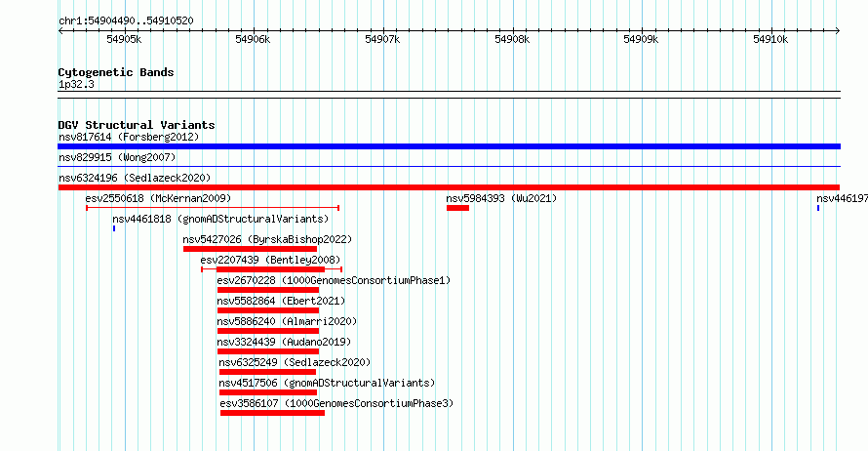868x451 pixels.
Task: Click the nsv817614 (Forsberg2012) label
Action: pyautogui.click(x=129, y=137)
